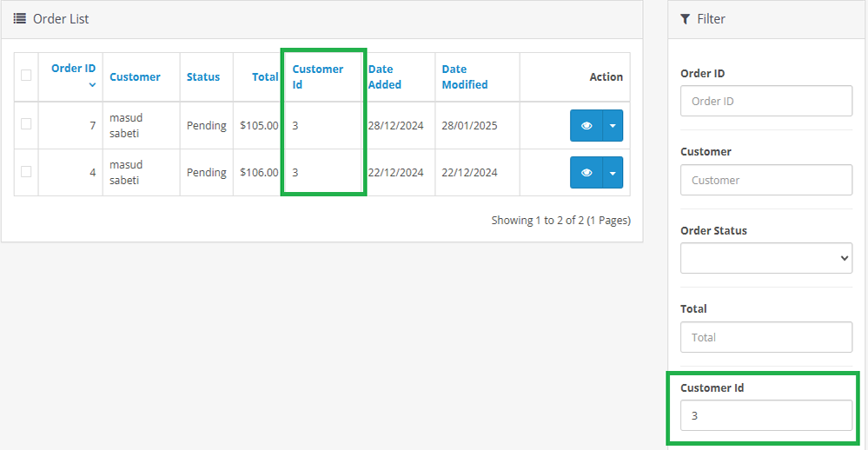
Task: Click into the Customer filter input
Action: (x=765, y=180)
